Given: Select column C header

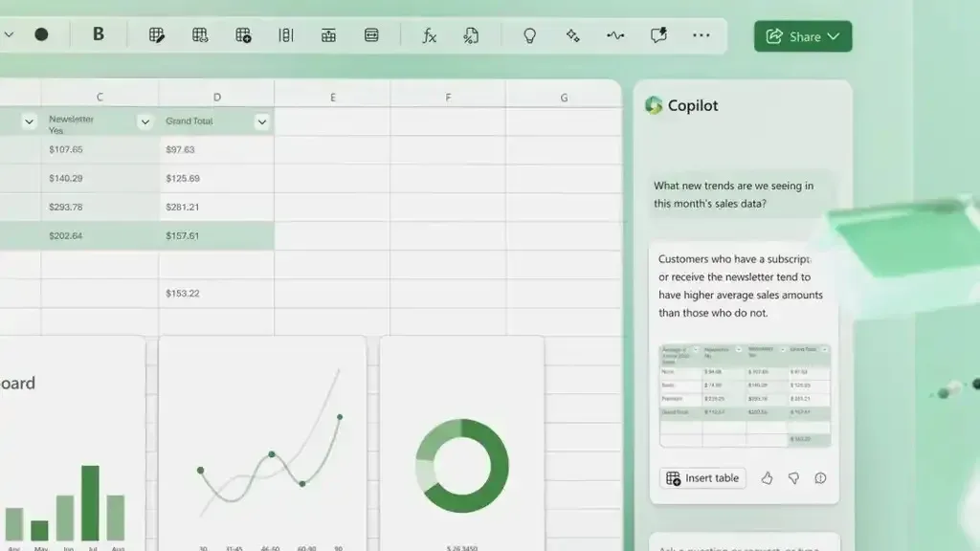Looking at the screenshot, I should pos(100,97).
